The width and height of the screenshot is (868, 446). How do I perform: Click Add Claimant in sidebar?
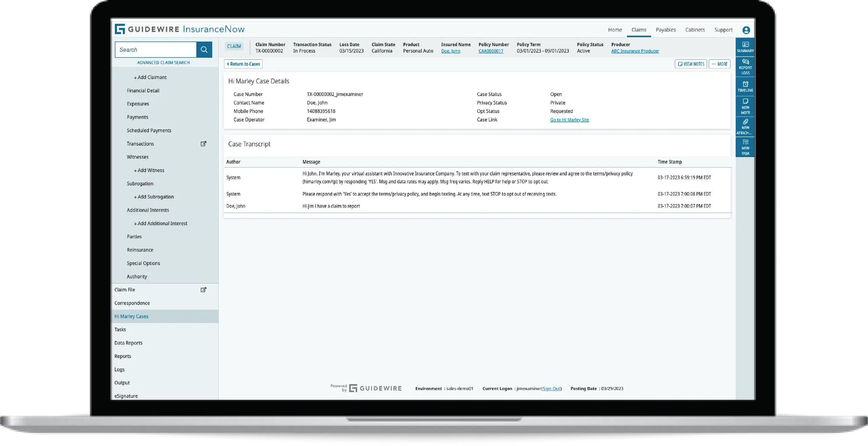[150, 77]
